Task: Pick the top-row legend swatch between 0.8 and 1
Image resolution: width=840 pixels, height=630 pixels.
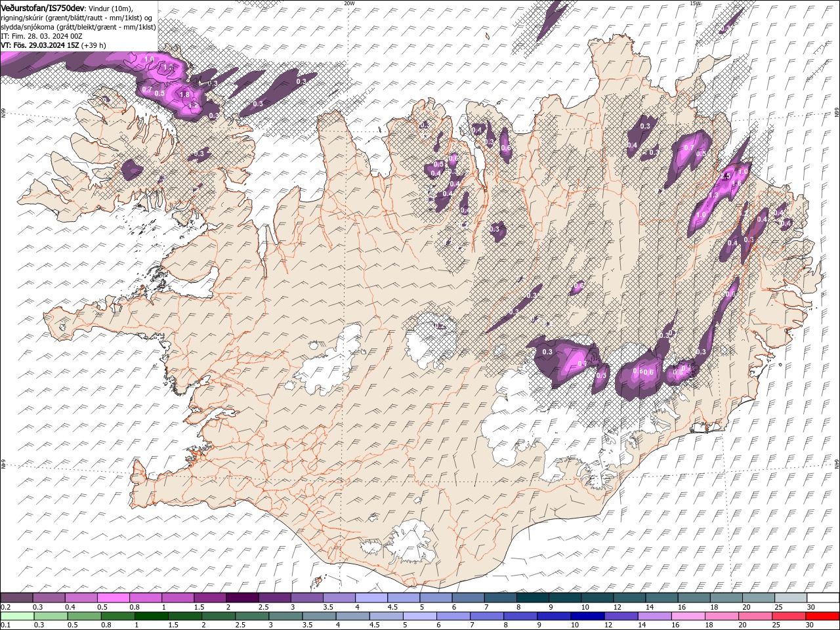Action: click(x=145, y=598)
